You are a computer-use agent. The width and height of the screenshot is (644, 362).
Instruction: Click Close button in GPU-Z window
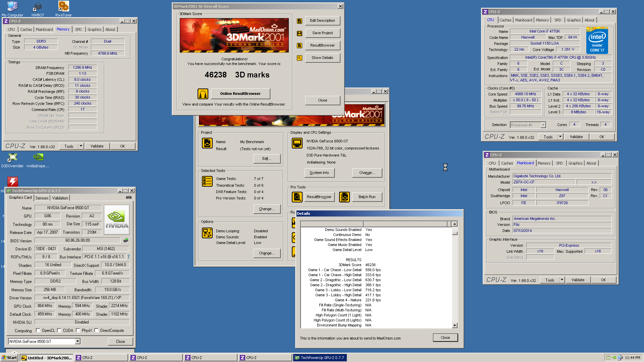click(120, 341)
